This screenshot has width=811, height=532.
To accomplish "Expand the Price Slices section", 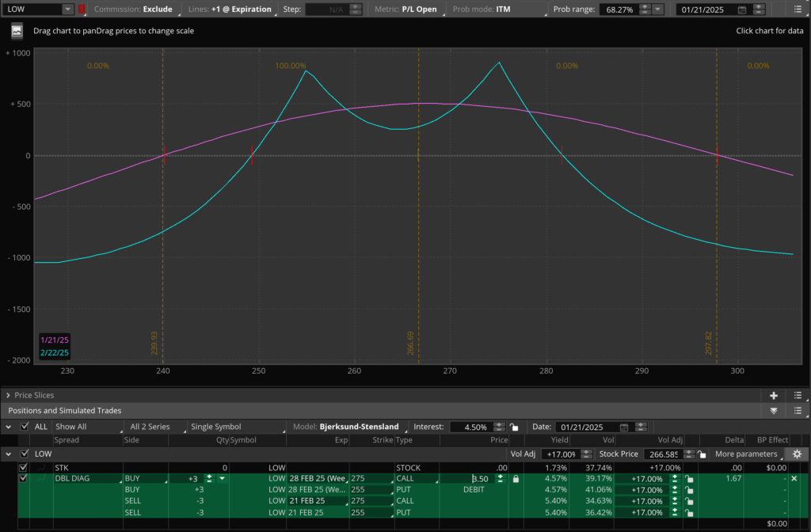I will coord(8,396).
